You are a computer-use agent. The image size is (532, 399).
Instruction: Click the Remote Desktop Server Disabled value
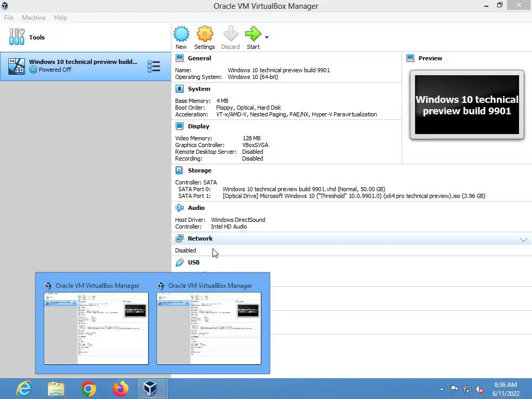[x=252, y=152]
